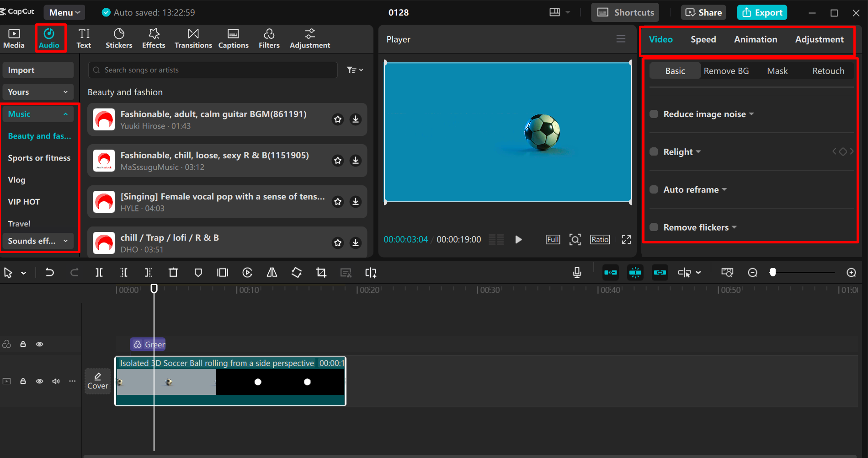Open the Transitions panel
Screen dimensions: 868x458
tap(193, 38)
